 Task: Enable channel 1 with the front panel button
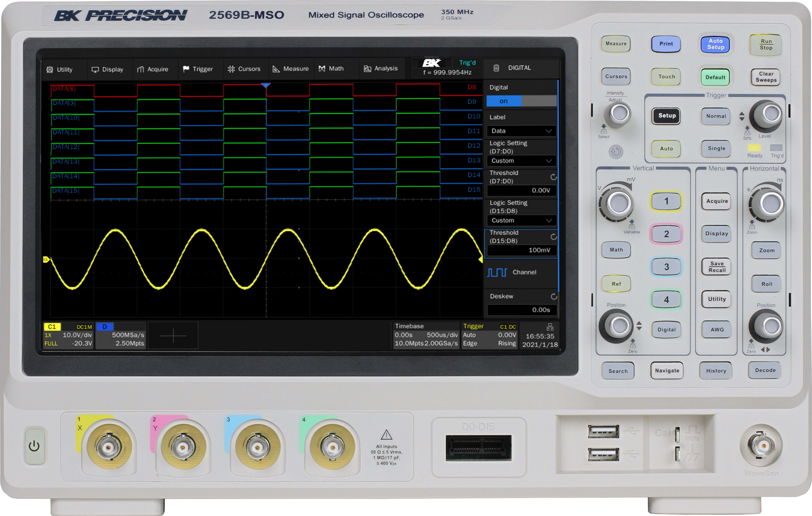click(x=666, y=201)
